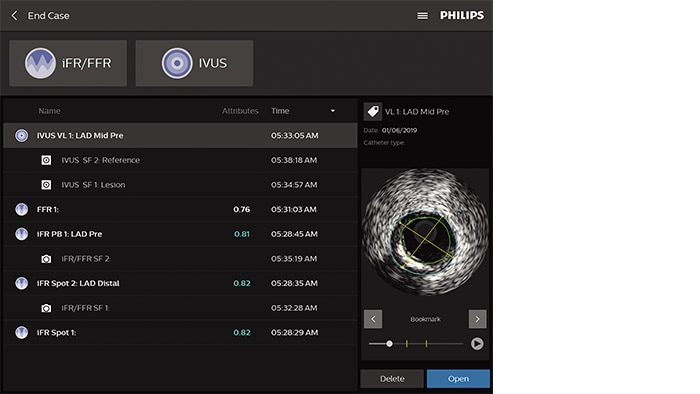Switch to the iFR/FFR modality tab
This screenshot has height=394, width=700.
pyautogui.click(x=68, y=63)
